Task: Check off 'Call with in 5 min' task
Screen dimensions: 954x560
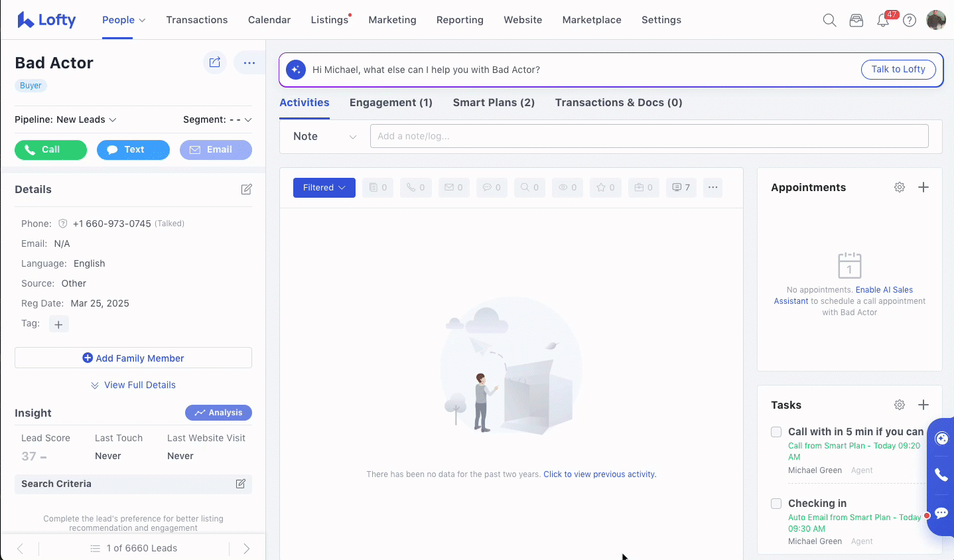Action: pyautogui.click(x=776, y=432)
